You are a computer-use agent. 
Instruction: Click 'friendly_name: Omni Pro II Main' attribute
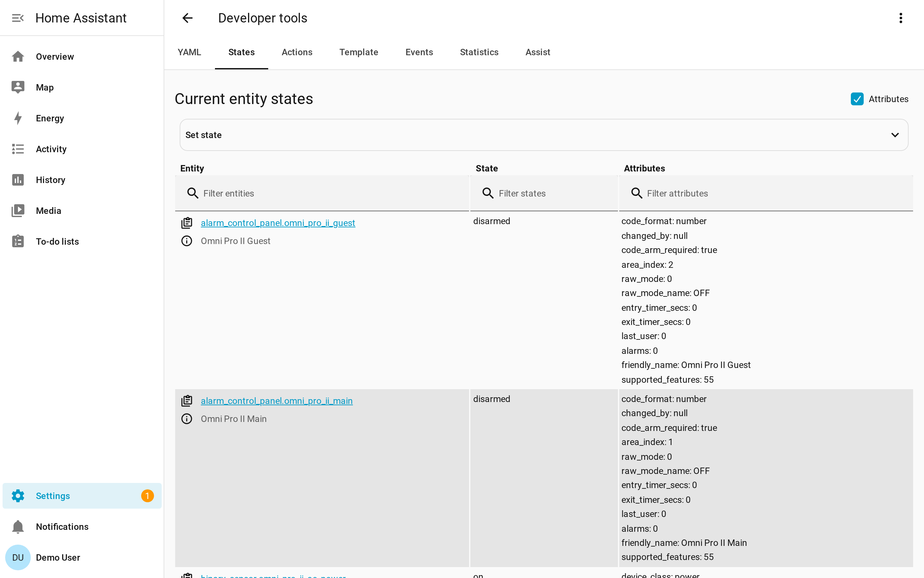684,542
